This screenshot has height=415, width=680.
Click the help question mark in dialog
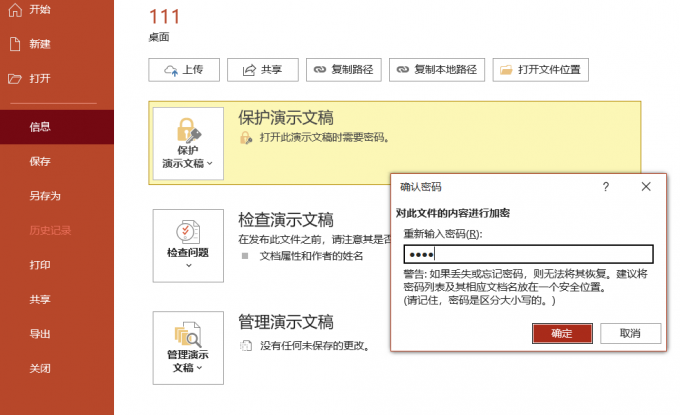(606, 187)
